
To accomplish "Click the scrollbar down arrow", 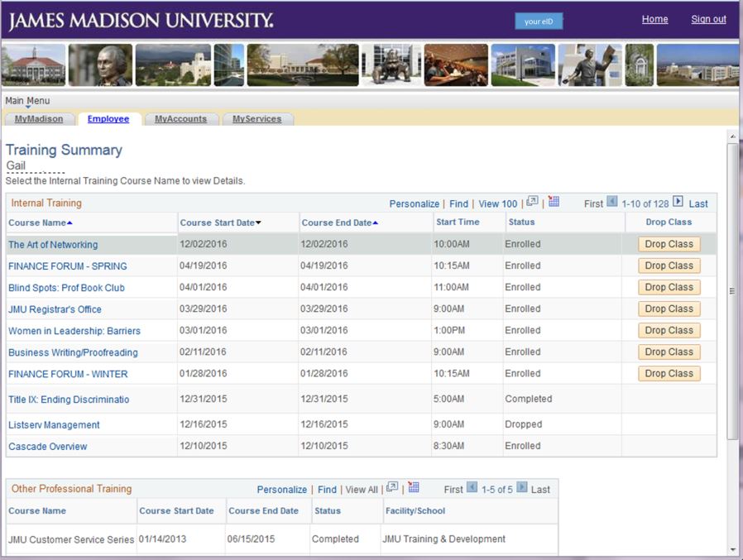I will tap(732, 549).
